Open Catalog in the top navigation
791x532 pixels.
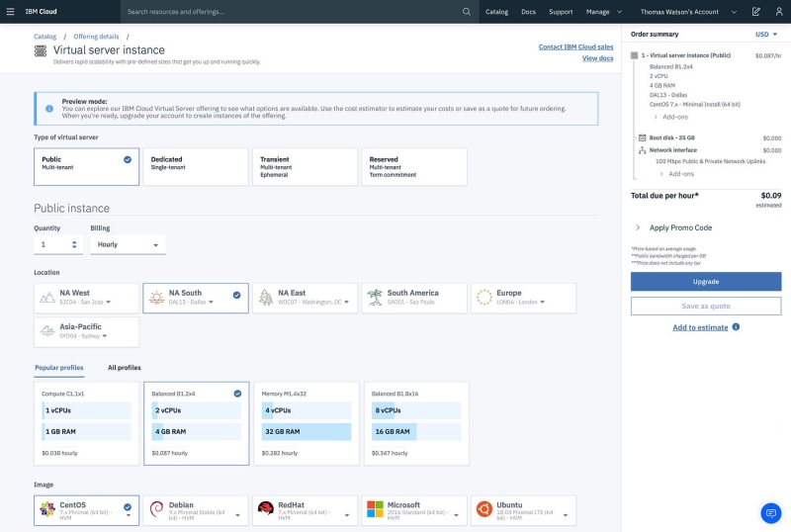(x=496, y=12)
